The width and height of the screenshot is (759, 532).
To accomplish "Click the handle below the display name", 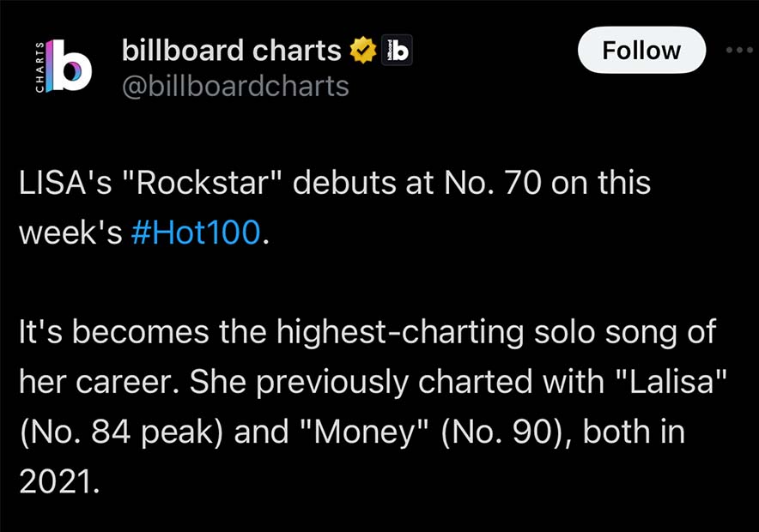I will [232, 86].
